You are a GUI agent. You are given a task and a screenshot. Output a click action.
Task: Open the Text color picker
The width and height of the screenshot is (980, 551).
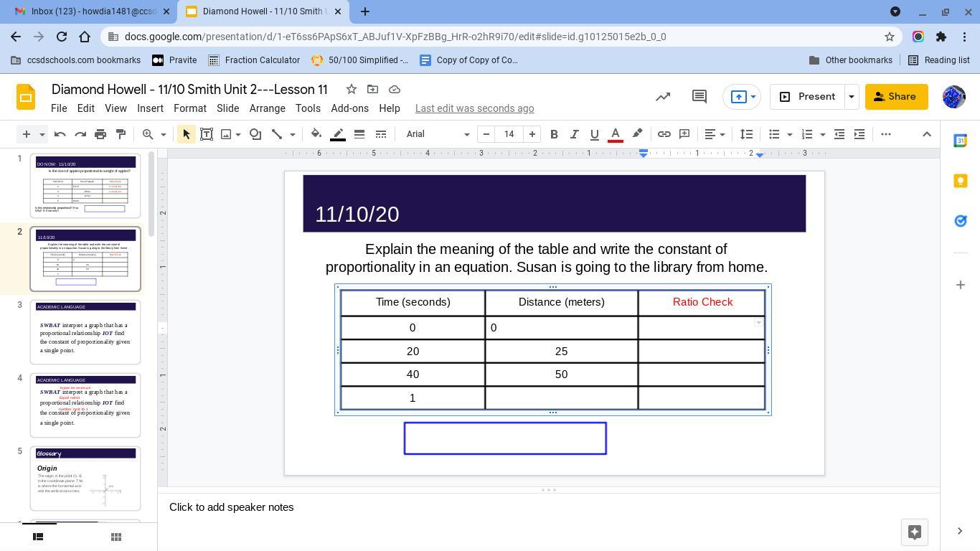[615, 134]
